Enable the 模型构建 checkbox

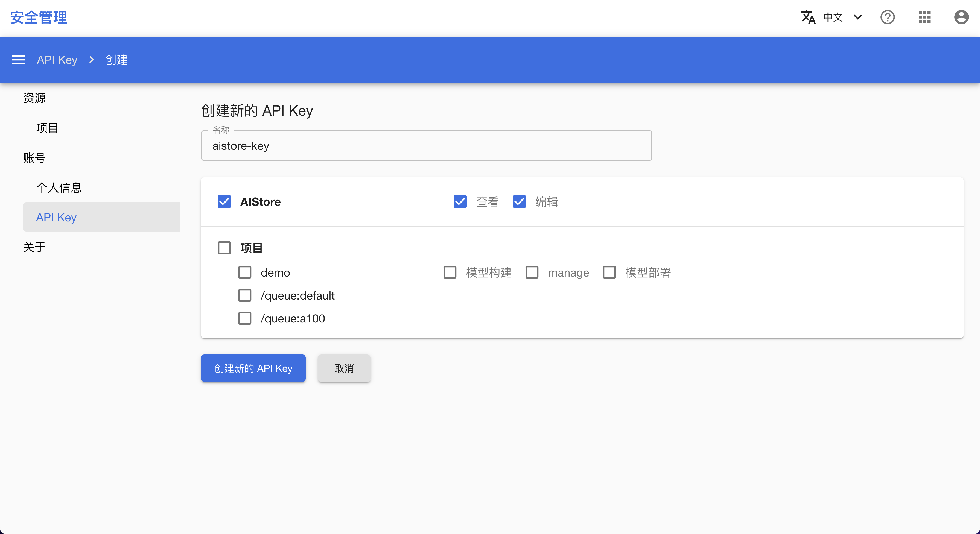450,272
